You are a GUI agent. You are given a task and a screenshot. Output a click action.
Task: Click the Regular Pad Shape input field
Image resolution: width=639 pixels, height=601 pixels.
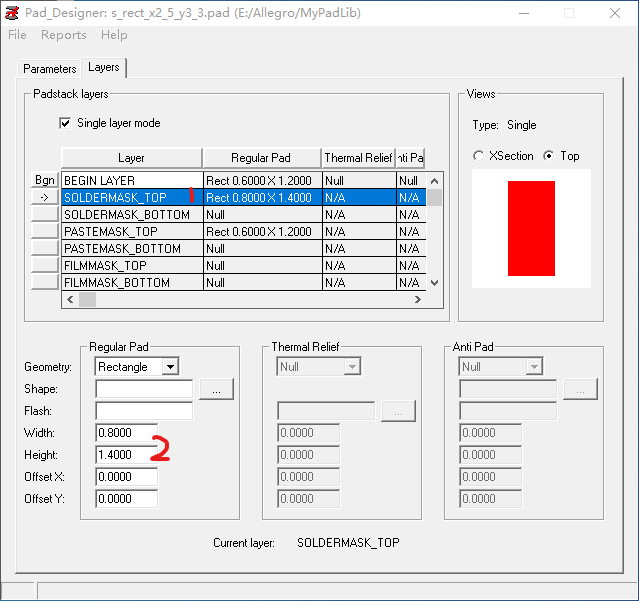(x=144, y=389)
